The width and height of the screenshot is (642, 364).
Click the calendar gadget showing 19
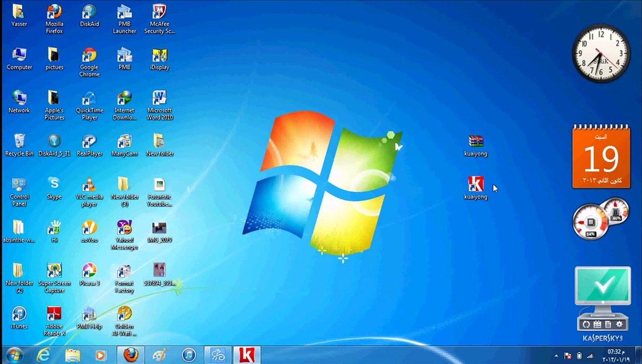[601, 157]
